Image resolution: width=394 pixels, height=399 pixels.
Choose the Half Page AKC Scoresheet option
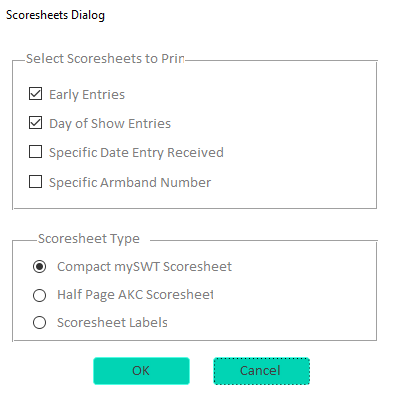pos(39,295)
